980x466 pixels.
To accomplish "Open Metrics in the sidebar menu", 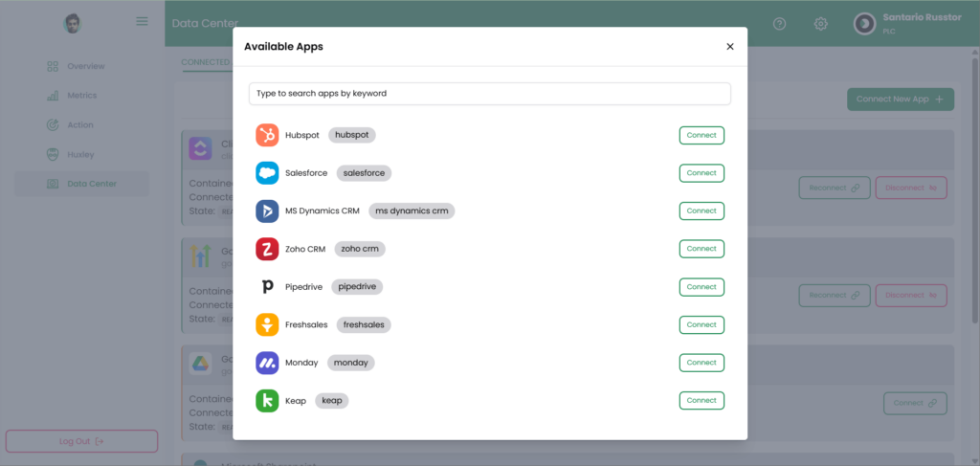I will (82, 96).
